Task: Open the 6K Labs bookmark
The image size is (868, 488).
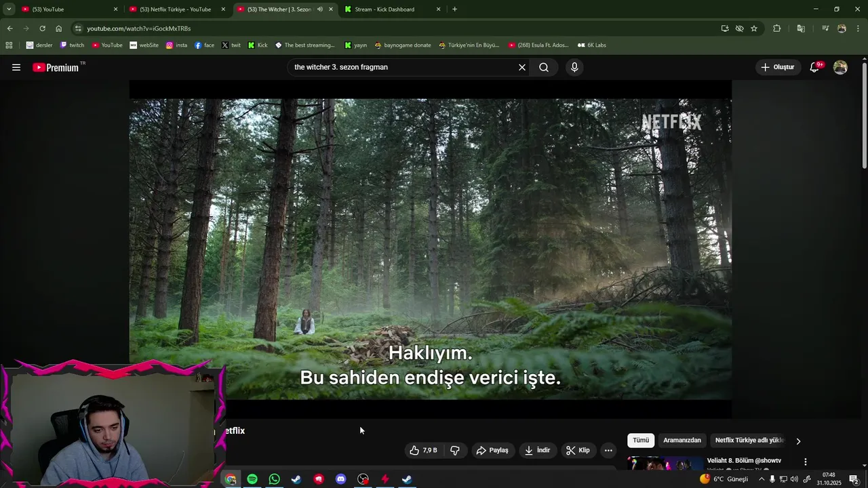Action: pyautogui.click(x=591, y=45)
